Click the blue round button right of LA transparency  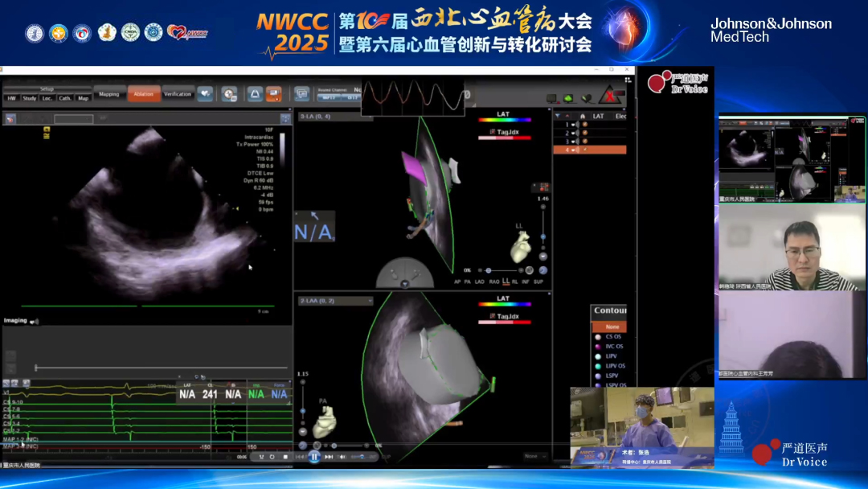(543, 270)
